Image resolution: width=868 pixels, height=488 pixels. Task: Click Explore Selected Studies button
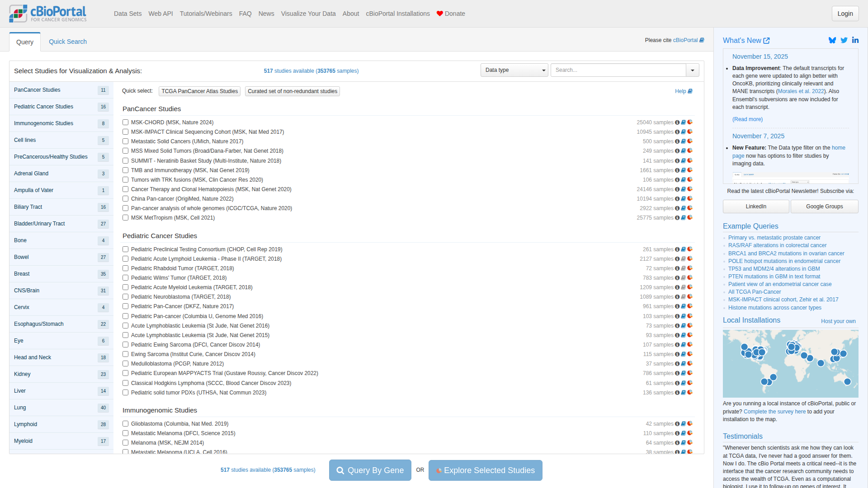(x=486, y=470)
